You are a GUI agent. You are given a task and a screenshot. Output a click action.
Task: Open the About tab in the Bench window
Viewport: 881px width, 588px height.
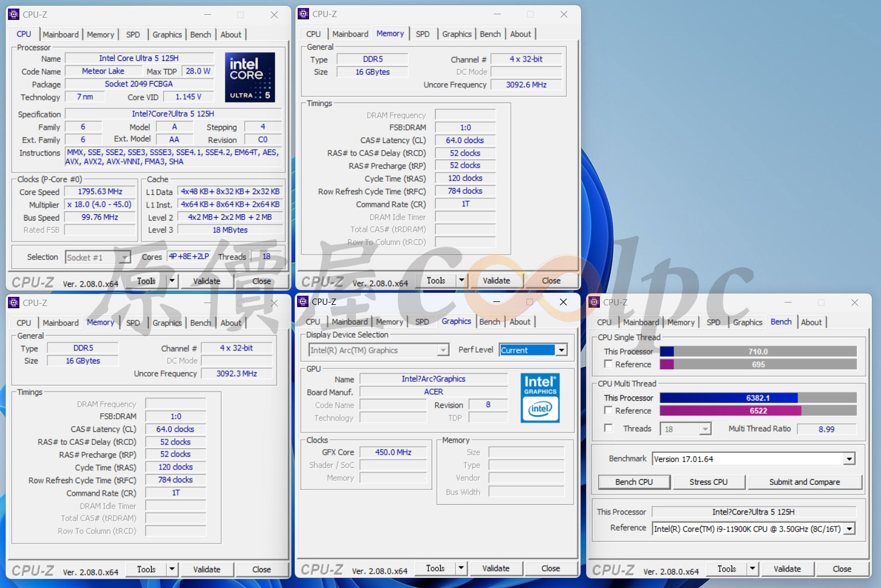[x=811, y=322]
